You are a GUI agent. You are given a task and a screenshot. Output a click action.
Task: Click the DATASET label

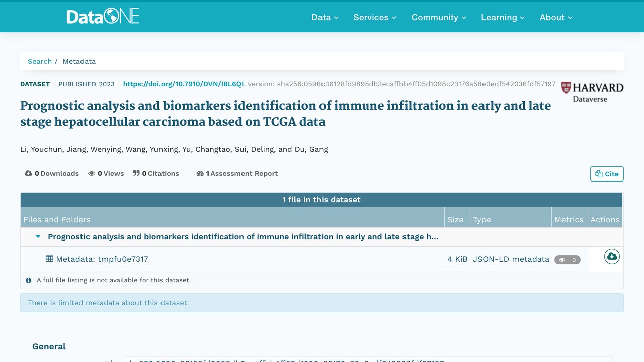point(35,84)
